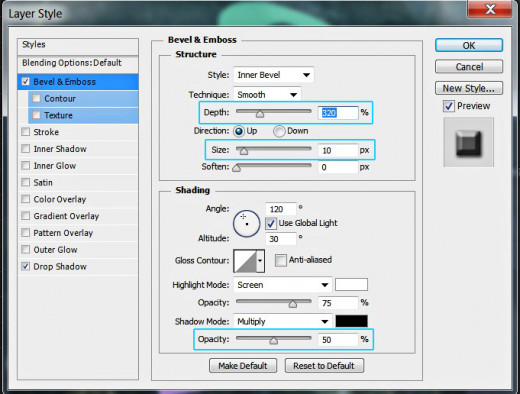Enable the Contour checkbox
The width and height of the screenshot is (520, 394).
coord(36,98)
